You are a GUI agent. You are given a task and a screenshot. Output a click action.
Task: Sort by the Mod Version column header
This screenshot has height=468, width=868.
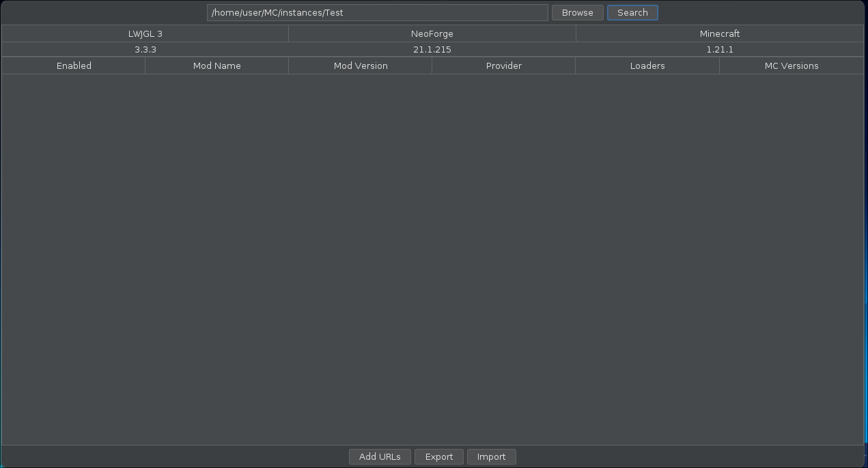coord(361,65)
